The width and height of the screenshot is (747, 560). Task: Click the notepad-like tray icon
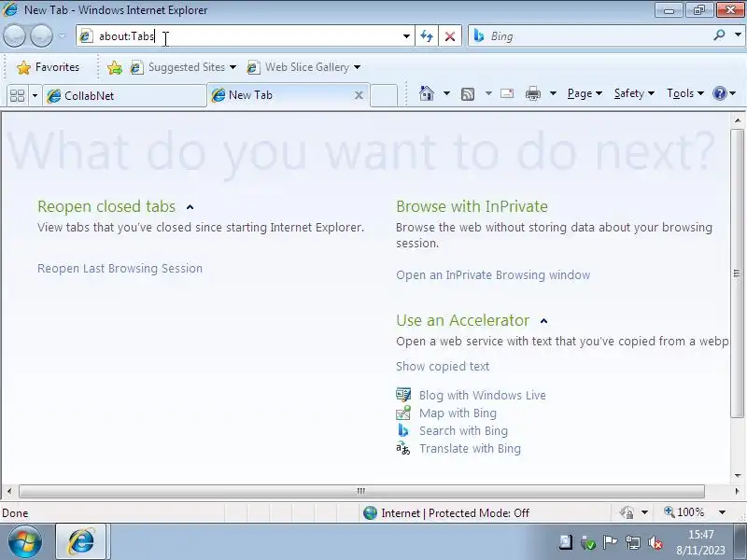(566, 542)
